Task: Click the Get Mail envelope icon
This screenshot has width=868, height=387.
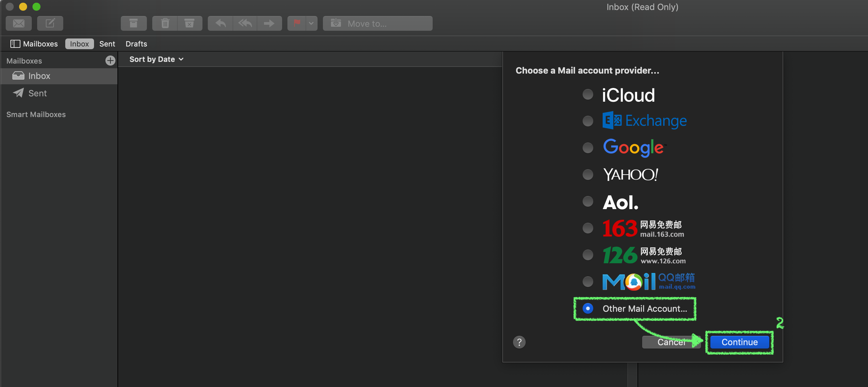Action: click(x=18, y=23)
